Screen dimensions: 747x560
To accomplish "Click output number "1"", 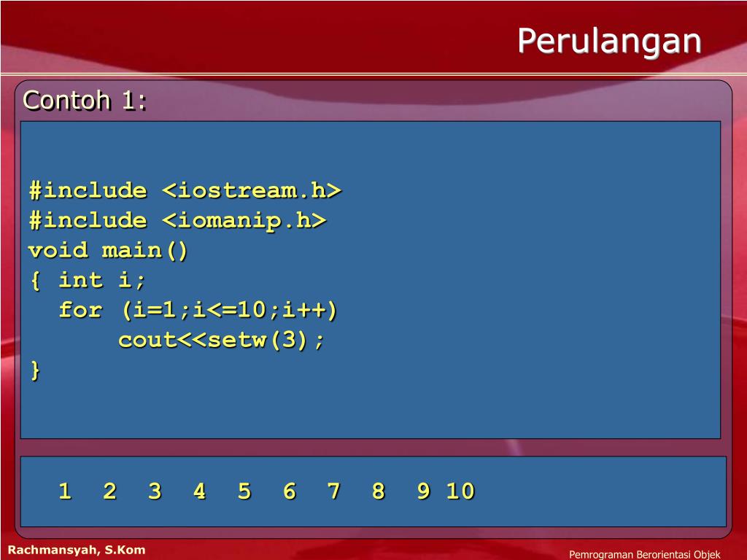I will 65,491.
